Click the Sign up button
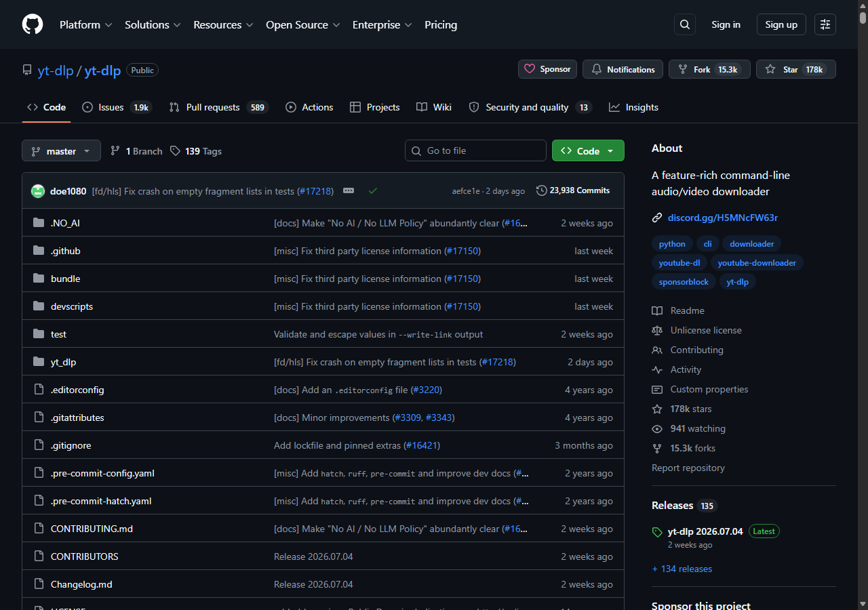Screen dimensions: 868x610 click(781, 24)
